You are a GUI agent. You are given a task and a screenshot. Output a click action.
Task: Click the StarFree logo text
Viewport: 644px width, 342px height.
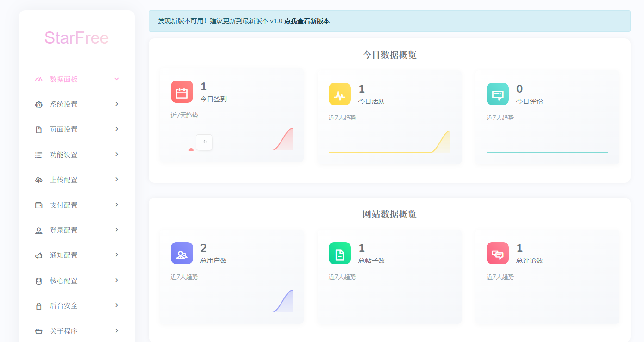click(76, 39)
